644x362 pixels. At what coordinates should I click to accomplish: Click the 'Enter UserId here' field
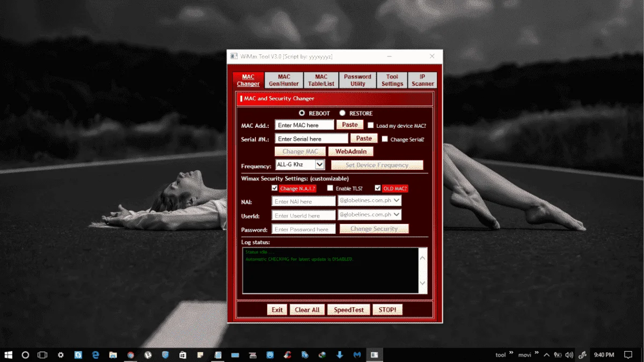pyautogui.click(x=304, y=215)
